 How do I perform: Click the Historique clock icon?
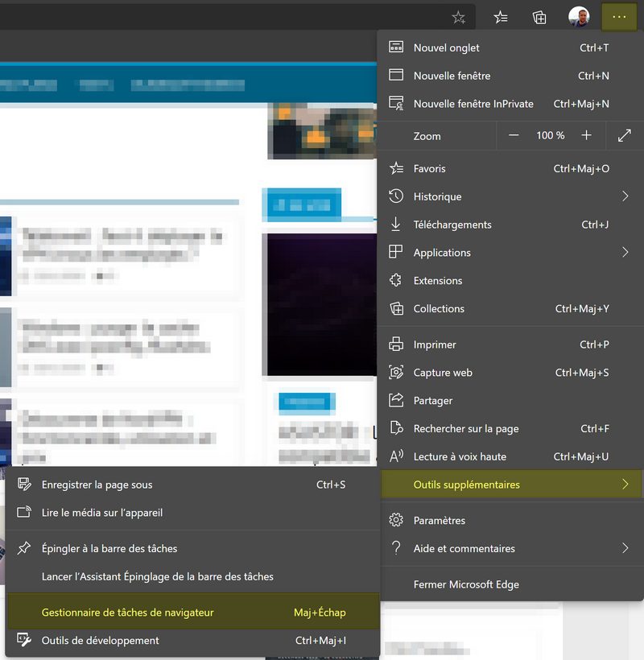pos(396,196)
